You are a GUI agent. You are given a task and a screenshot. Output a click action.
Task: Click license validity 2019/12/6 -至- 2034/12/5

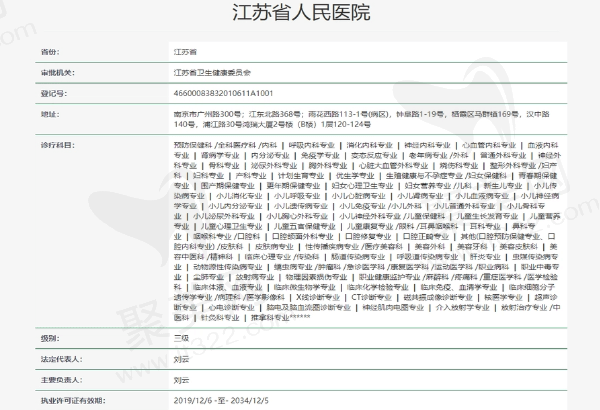(221, 400)
